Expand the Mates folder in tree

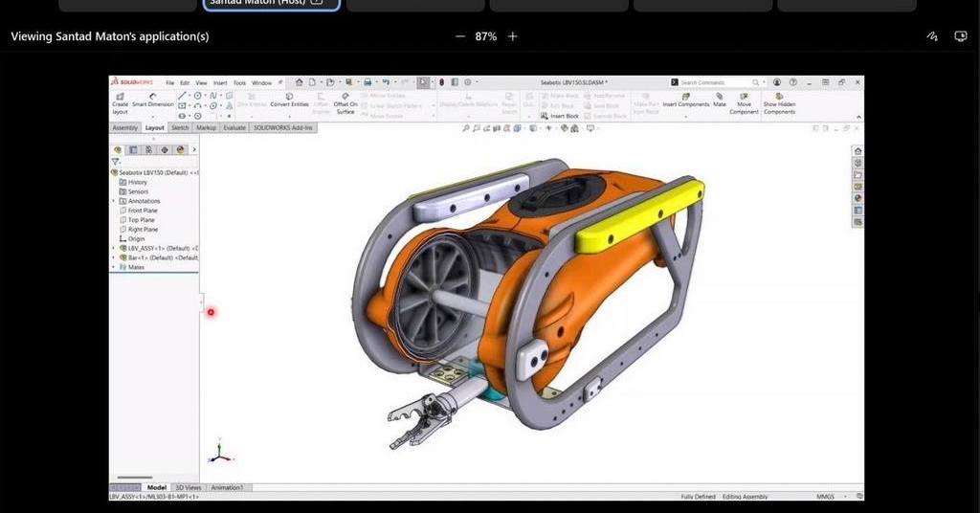tap(114, 267)
